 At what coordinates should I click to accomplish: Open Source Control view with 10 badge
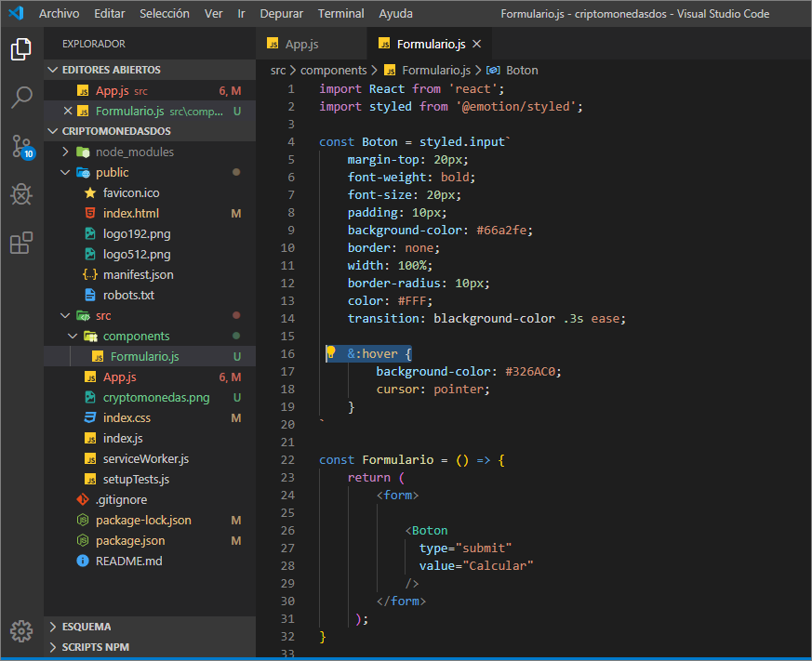22,147
